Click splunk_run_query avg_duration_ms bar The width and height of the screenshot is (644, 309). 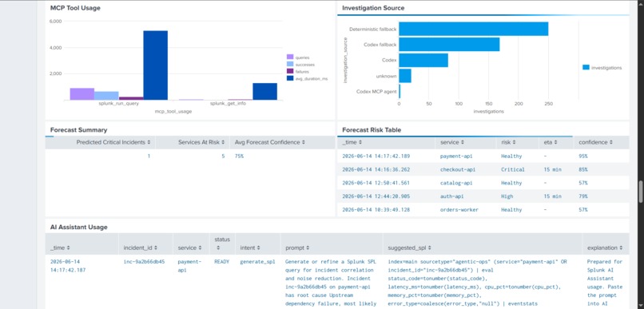point(156,65)
